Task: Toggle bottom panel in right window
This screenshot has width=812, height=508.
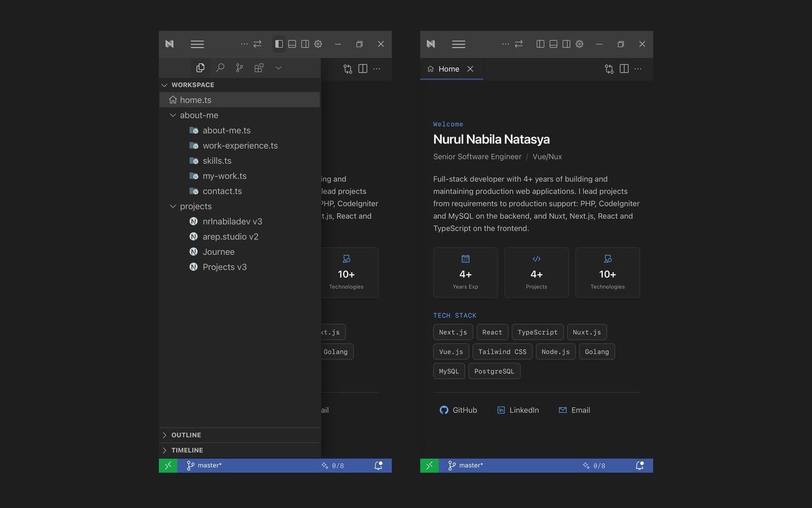Action: [x=554, y=44]
